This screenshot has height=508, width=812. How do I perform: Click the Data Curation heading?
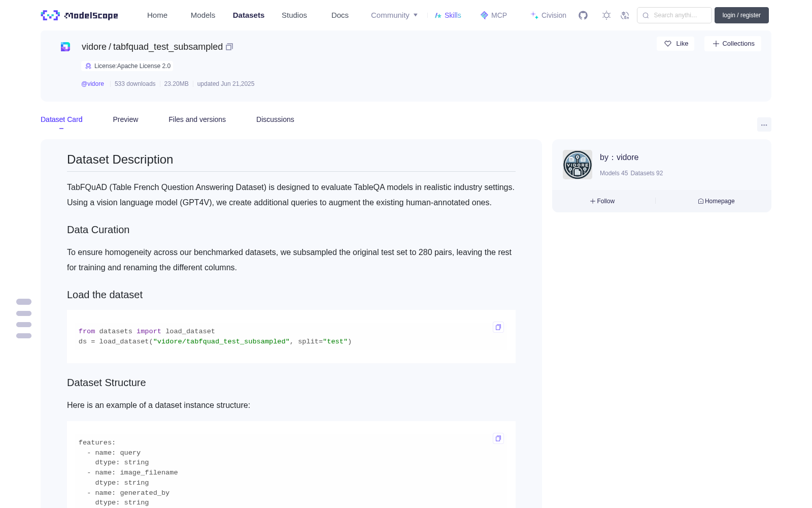point(98,230)
